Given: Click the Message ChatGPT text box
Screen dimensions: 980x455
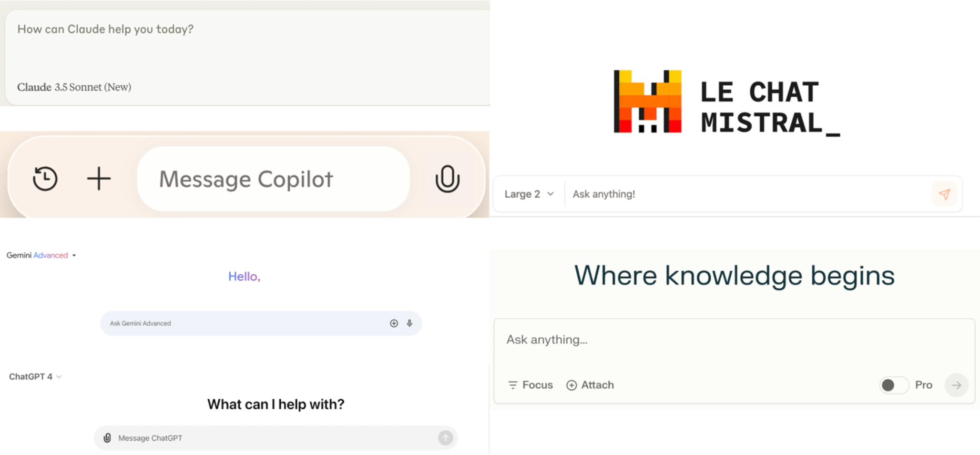Looking at the screenshot, I should coord(276,438).
